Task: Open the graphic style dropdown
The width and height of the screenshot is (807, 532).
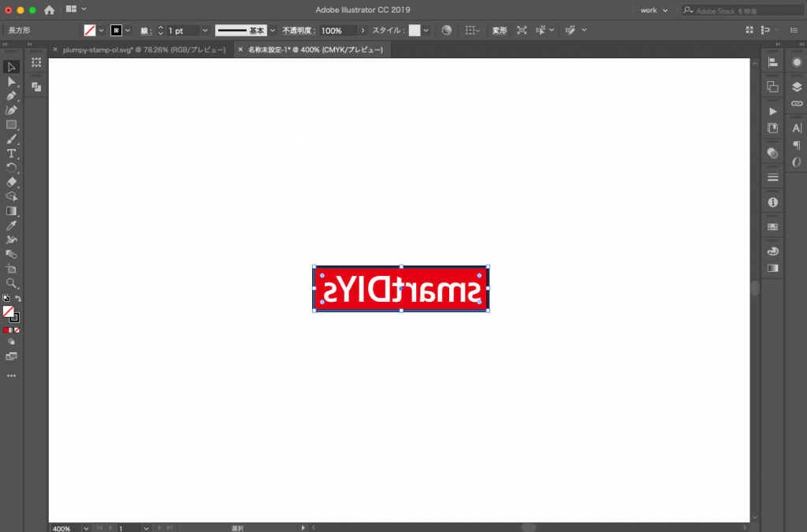Action: (x=426, y=31)
